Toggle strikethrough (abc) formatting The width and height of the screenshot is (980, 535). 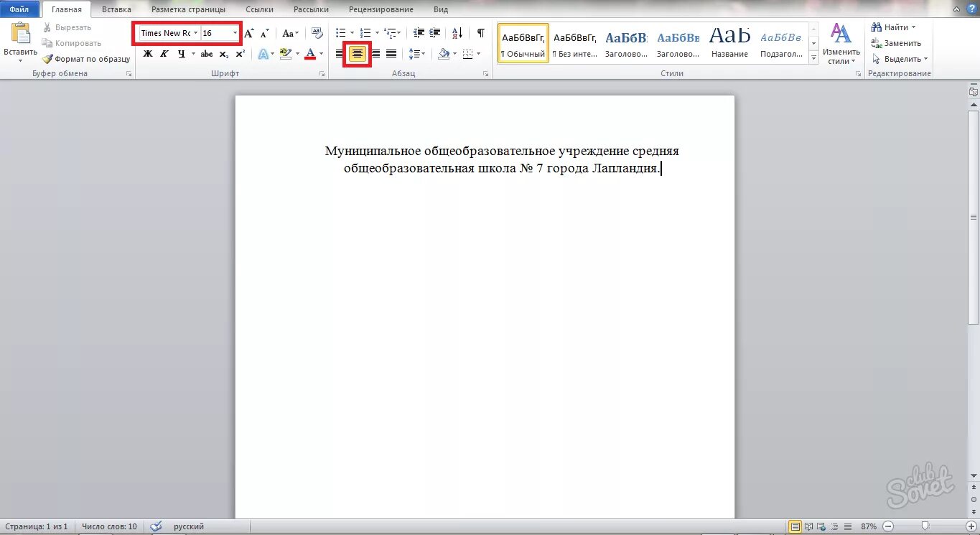tap(207, 54)
